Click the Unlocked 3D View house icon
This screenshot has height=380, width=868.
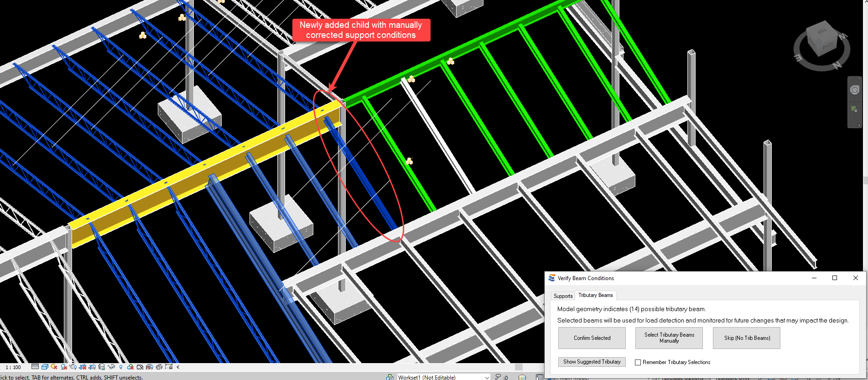(x=101, y=367)
